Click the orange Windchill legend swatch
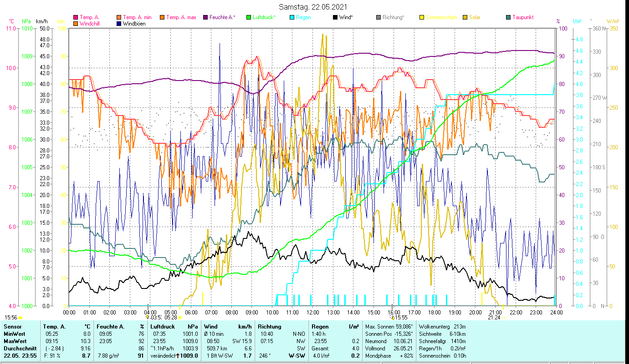Viewport: 629px width, 364px height. coord(75,23)
